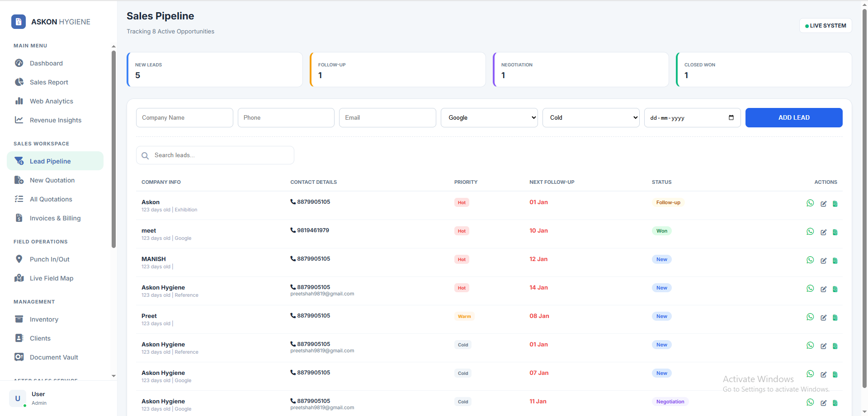Image resolution: width=868 pixels, height=416 pixels.
Task: Go to Dashboard in main menu
Action: point(55,63)
